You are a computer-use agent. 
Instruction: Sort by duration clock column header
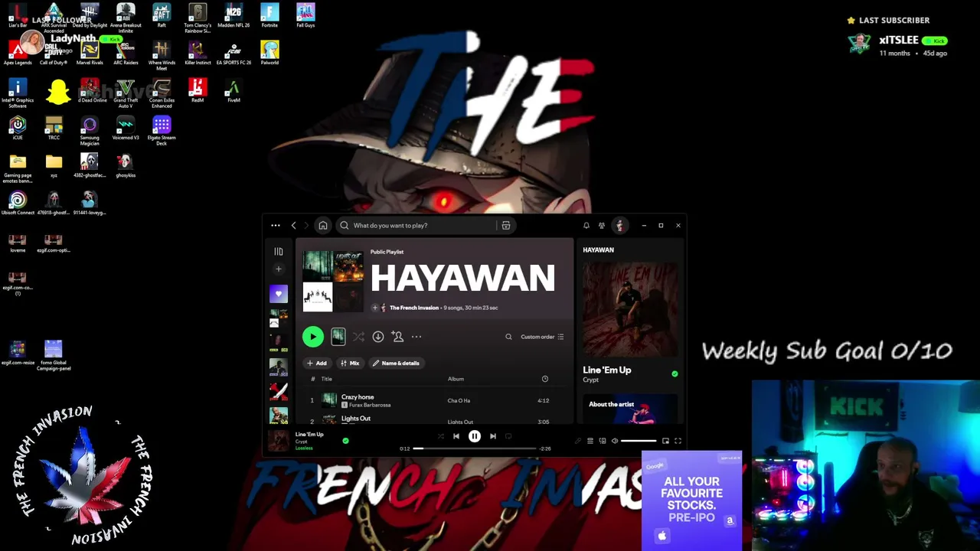click(545, 379)
